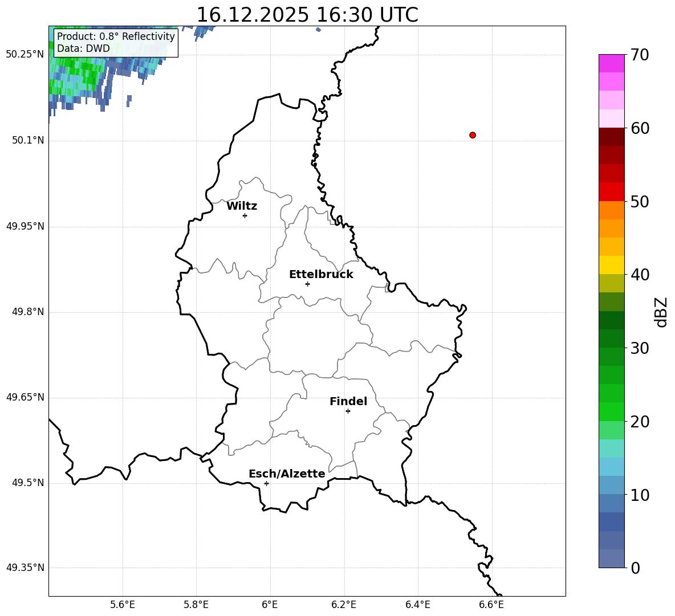Click the 10 tick on colorbar
The image size is (675, 616).
(640, 495)
